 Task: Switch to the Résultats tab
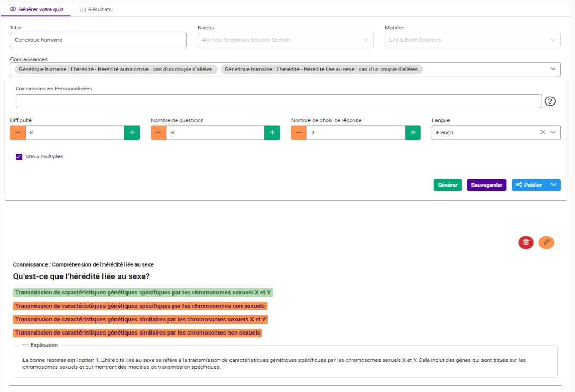[x=96, y=9]
